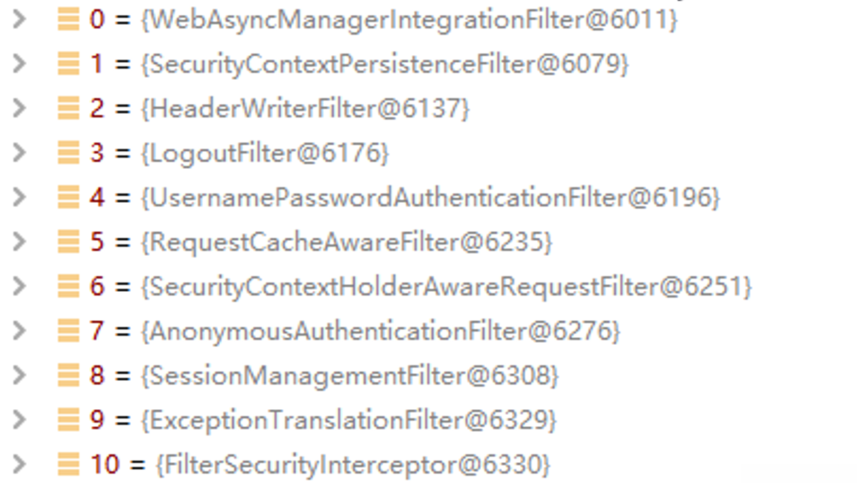
Task: Expand the SecurityContextPersistenceFilter node
Action: tap(20, 64)
